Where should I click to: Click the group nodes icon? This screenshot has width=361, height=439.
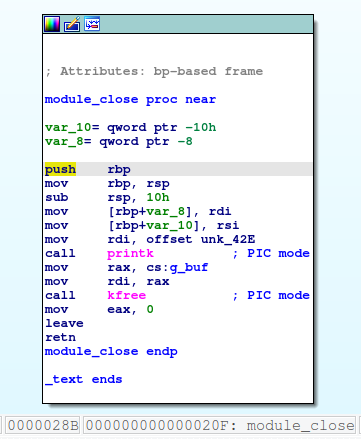point(92,24)
